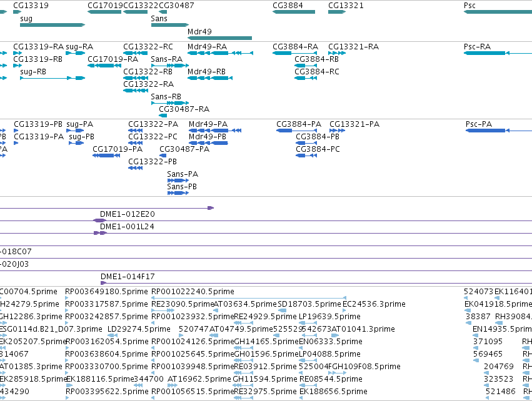Select transcript CG3884-RA
Image resolution: width=532 pixels, height=401 pixels.
click(x=295, y=47)
